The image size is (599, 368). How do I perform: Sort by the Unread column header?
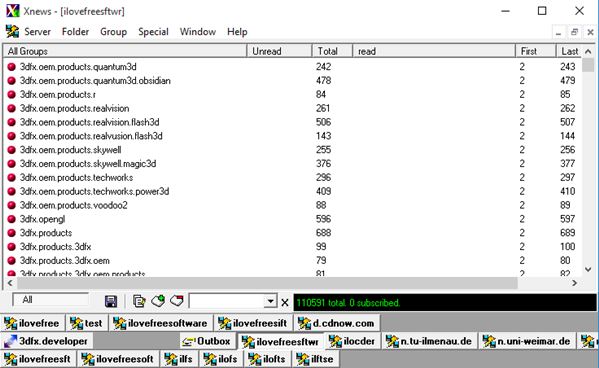click(279, 51)
